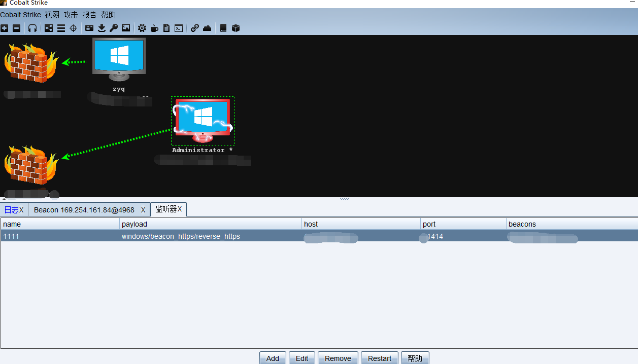The height and width of the screenshot is (364, 638).
Task: Close the 日志 tab with its X
Action: [x=21, y=210]
